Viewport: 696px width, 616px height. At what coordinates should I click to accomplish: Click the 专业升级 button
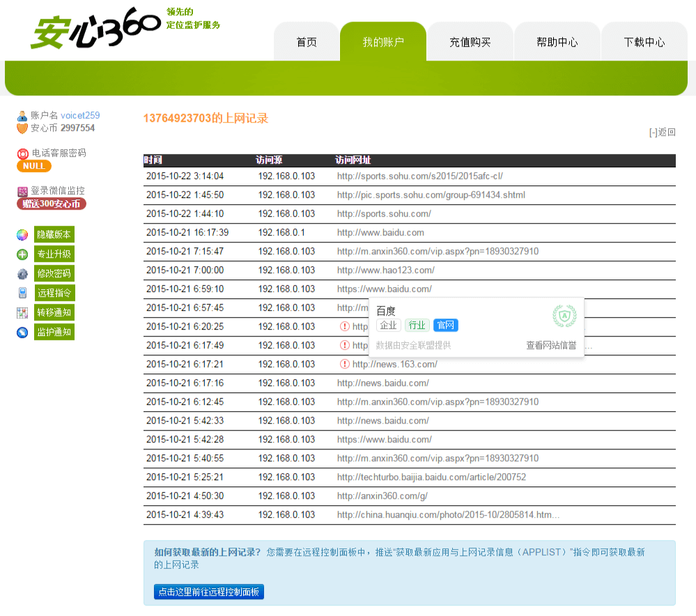54,254
